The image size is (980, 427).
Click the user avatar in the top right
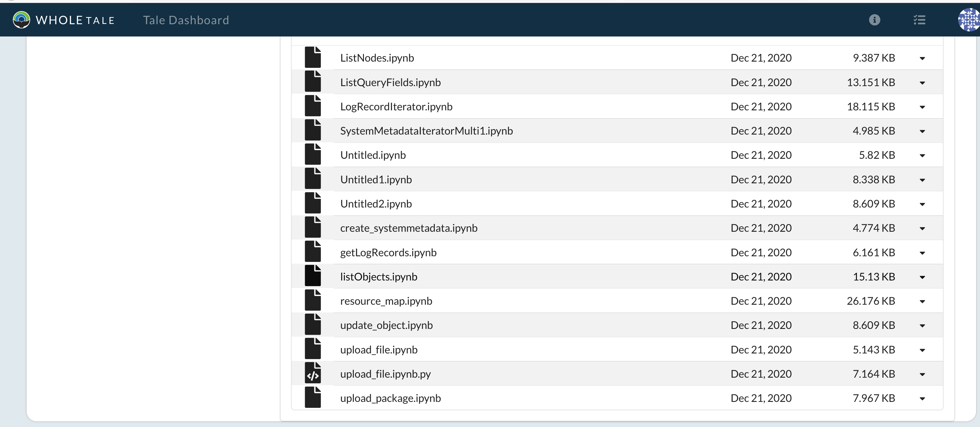click(x=968, y=20)
